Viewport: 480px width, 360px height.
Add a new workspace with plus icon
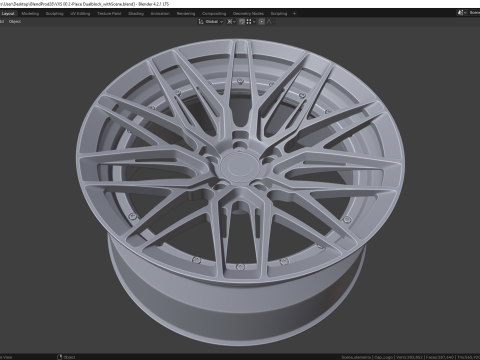pos(294,13)
